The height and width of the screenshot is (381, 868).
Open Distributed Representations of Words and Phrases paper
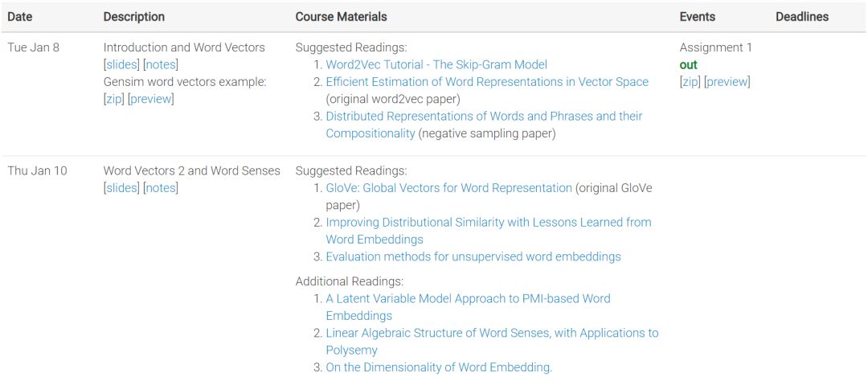(x=484, y=117)
